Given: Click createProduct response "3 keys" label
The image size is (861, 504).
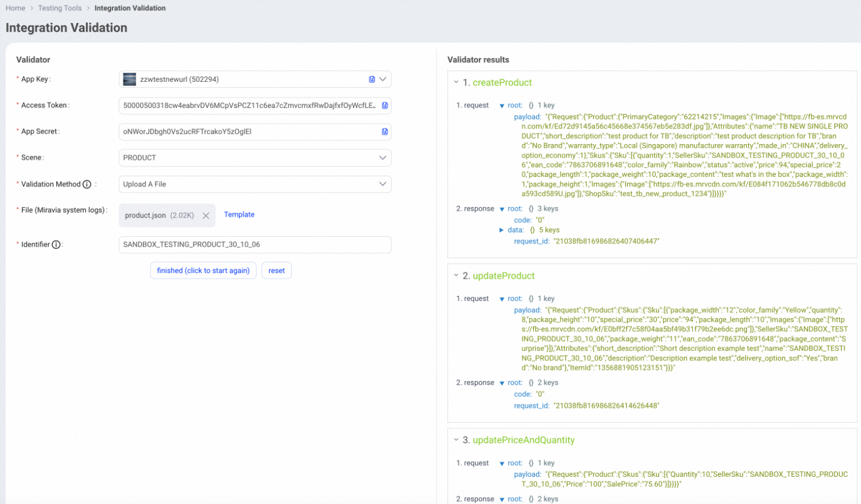Looking at the screenshot, I should click(548, 209).
